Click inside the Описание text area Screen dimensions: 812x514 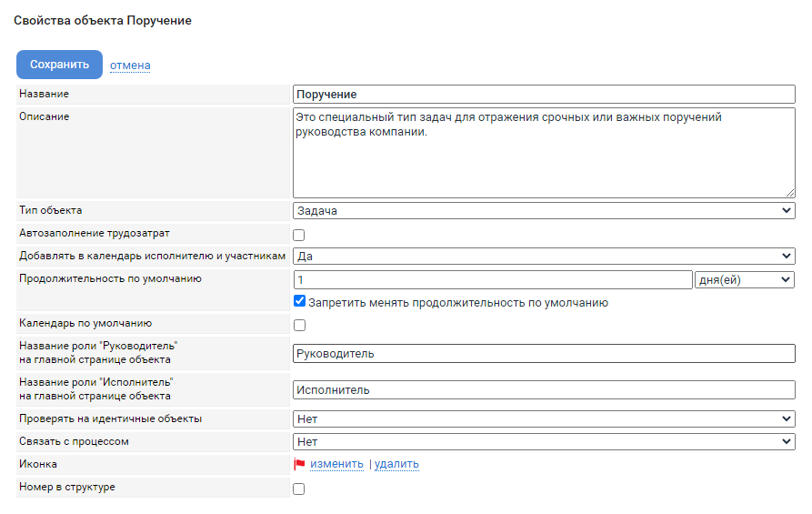click(x=544, y=153)
